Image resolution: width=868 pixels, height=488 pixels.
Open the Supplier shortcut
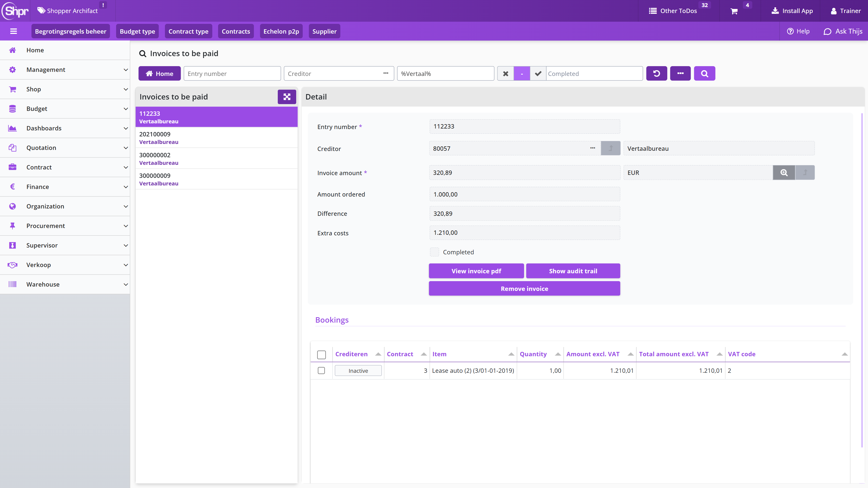(x=324, y=31)
